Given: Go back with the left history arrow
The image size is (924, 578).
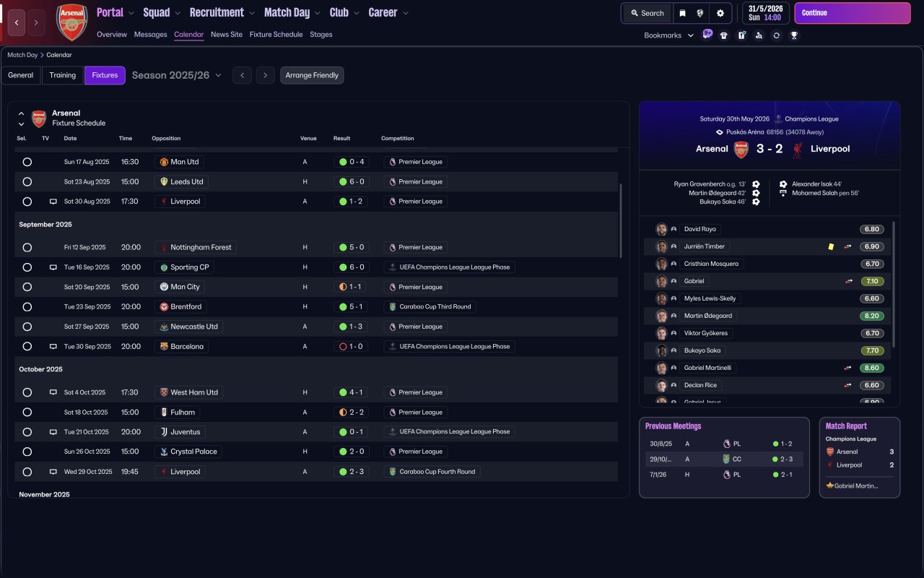Looking at the screenshot, I should pos(17,22).
